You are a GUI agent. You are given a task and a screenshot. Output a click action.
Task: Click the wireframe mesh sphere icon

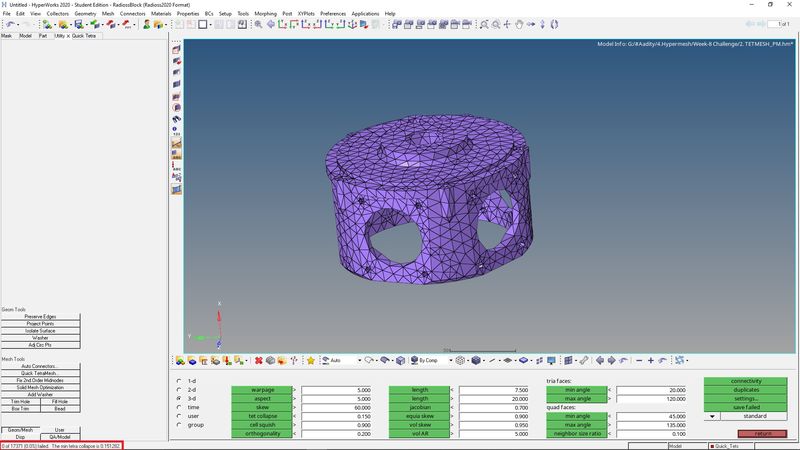[x=460, y=361]
